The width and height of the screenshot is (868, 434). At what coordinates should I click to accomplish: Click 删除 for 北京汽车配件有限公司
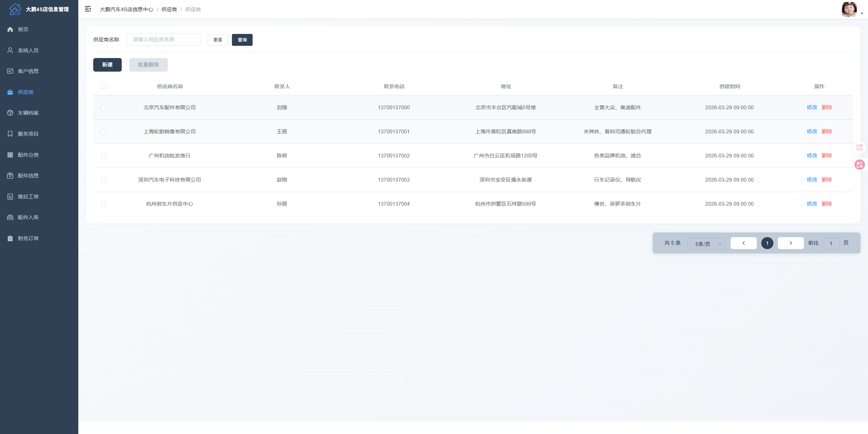[x=827, y=108]
